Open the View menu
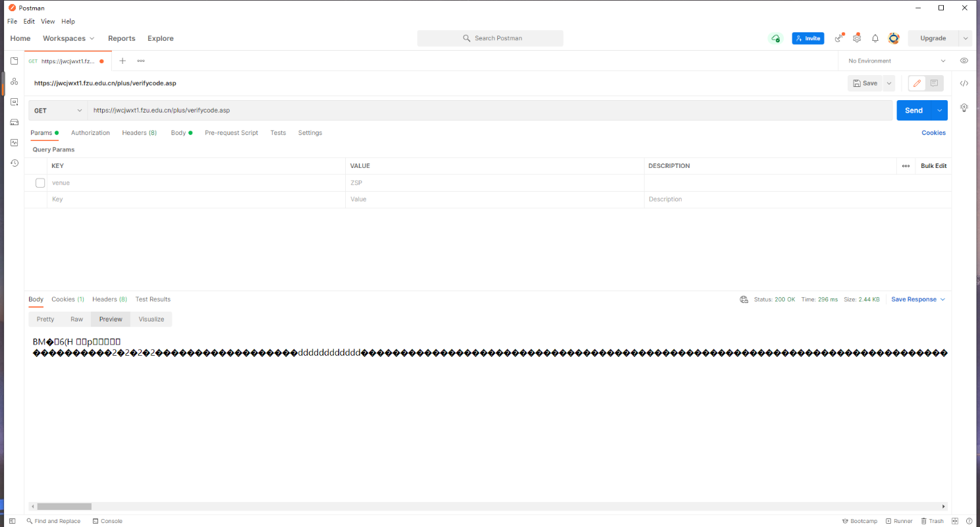The height and width of the screenshot is (527, 980). tap(48, 21)
